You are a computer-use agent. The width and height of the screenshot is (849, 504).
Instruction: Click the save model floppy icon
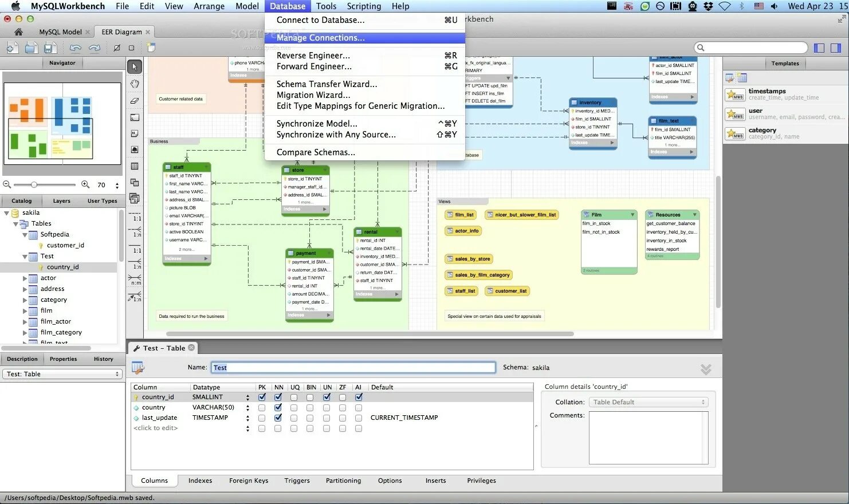pyautogui.click(x=49, y=48)
